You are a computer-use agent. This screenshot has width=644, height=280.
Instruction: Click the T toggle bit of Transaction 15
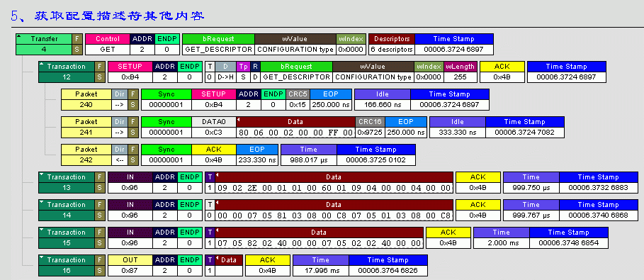tap(210, 243)
